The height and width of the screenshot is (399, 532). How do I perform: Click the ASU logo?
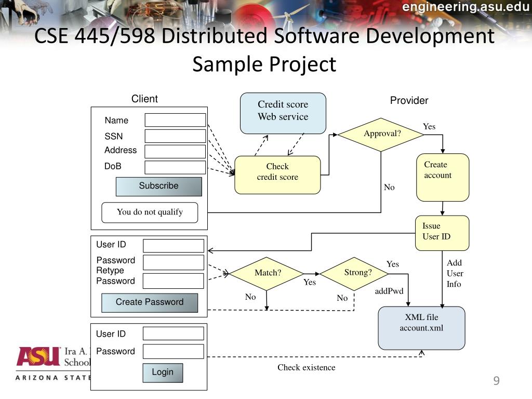point(38,356)
